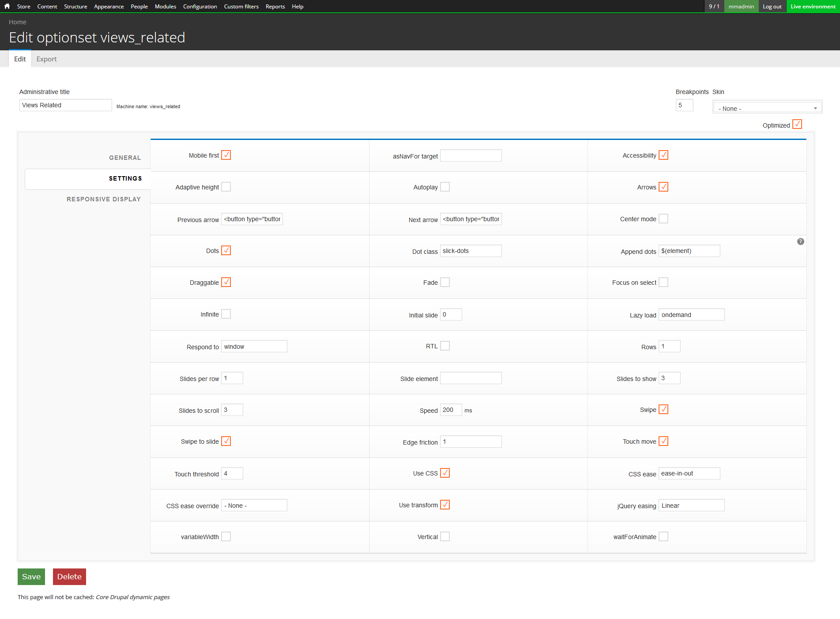Open the Modules menu
The height and width of the screenshot is (619, 840).
(x=166, y=6)
